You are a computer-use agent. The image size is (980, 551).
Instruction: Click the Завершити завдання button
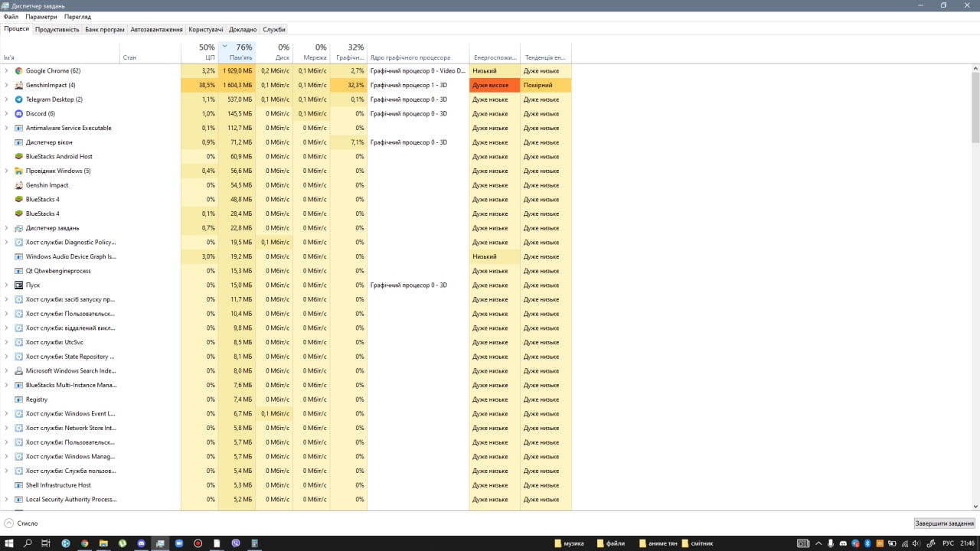click(x=944, y=523)
